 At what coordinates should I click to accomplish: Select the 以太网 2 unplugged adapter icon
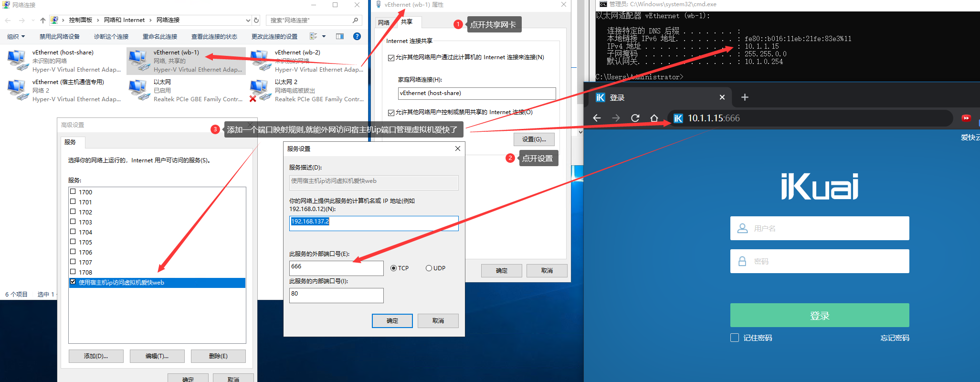260,90
